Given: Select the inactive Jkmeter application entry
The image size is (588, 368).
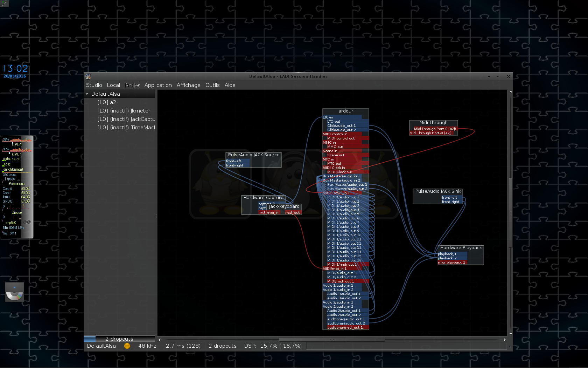Looking at the screenshot, I should coord(124,111).
